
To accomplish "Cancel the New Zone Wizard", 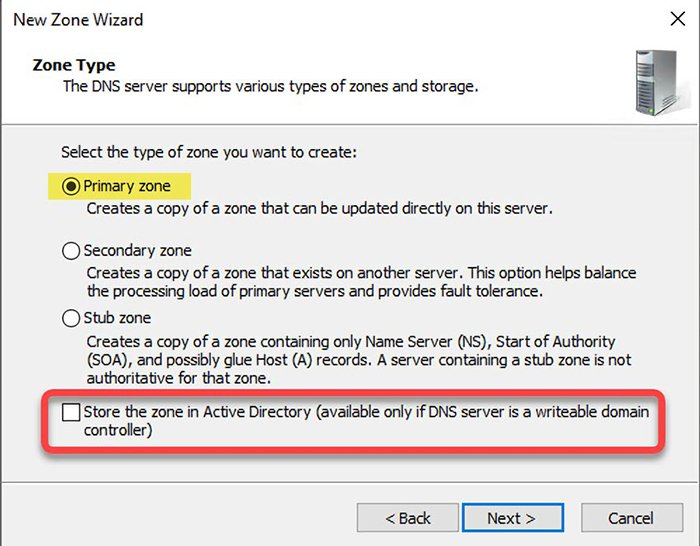I will (631, 518).
